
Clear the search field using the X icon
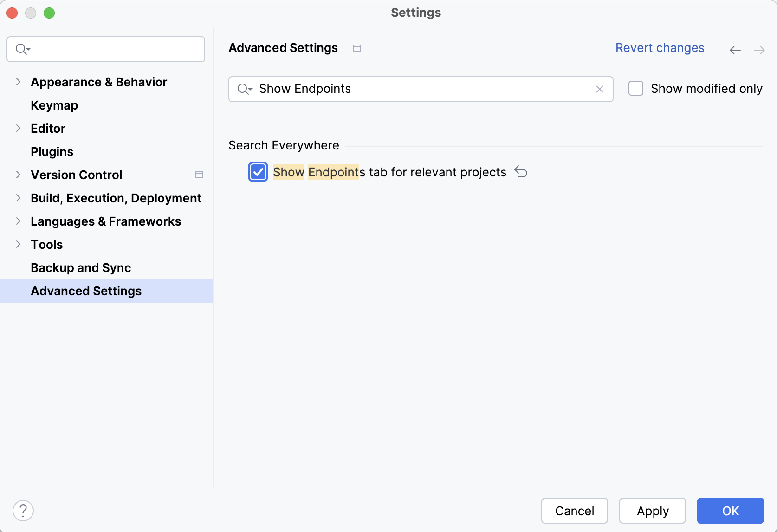pyautogui.click(x=599, y=89)
